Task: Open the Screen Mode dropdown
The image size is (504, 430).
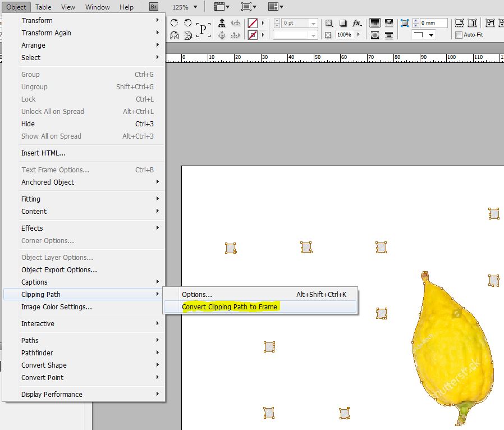Action: 249,6
